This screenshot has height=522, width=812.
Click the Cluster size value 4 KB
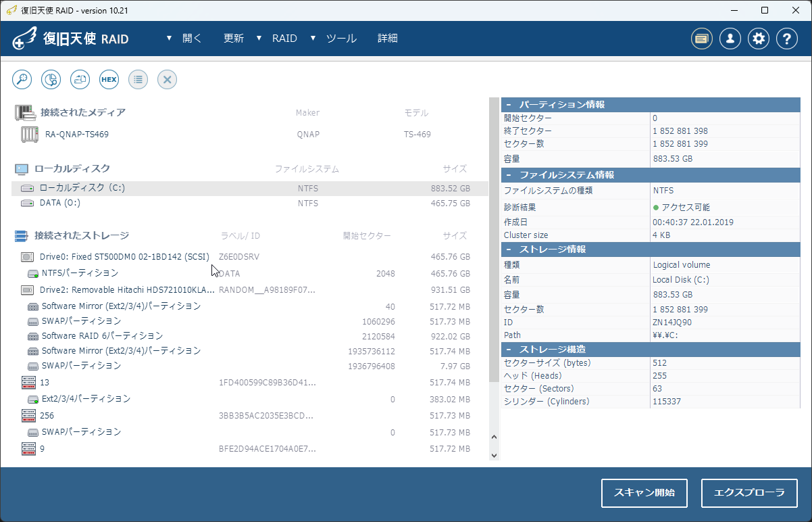click(661, 235)
